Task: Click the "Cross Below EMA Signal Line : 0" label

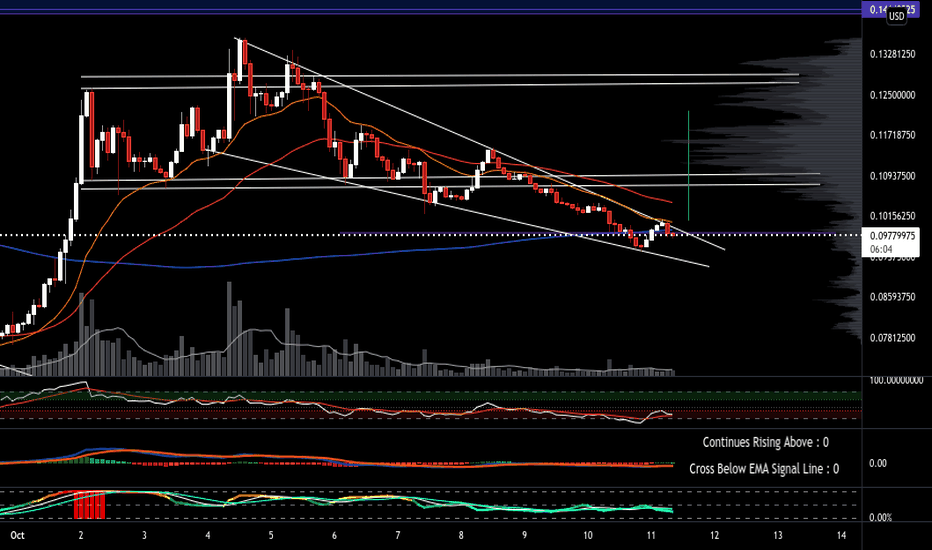Action: coord(764,469)
